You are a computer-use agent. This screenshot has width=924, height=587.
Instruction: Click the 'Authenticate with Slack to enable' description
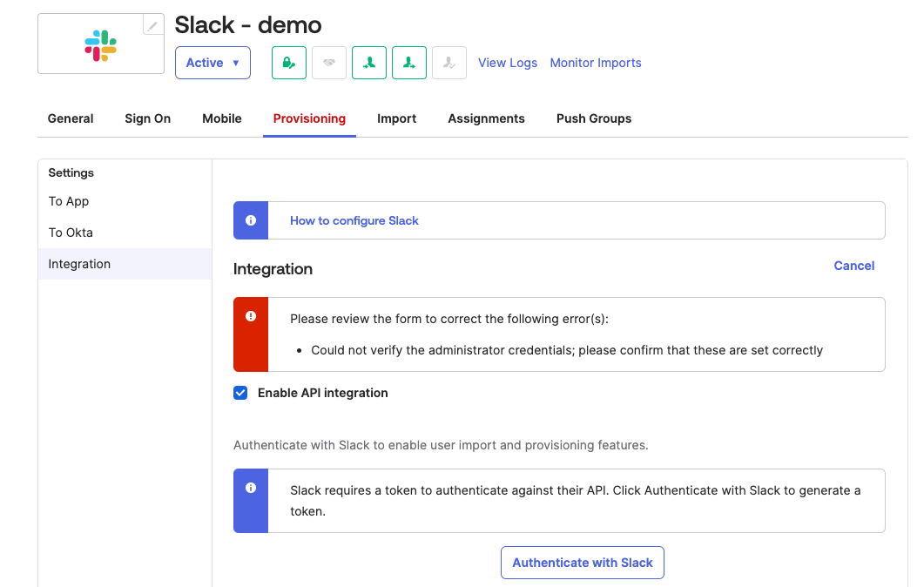pyautogui.click(x=441, y=445)
